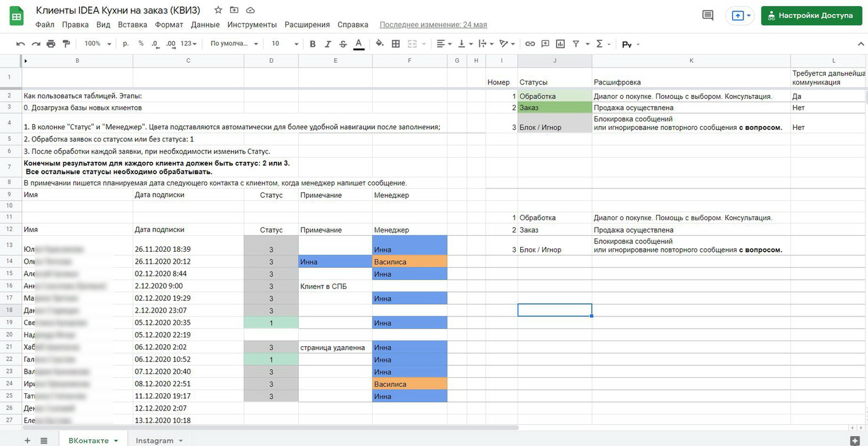Open comment history

tap(707, 16)
